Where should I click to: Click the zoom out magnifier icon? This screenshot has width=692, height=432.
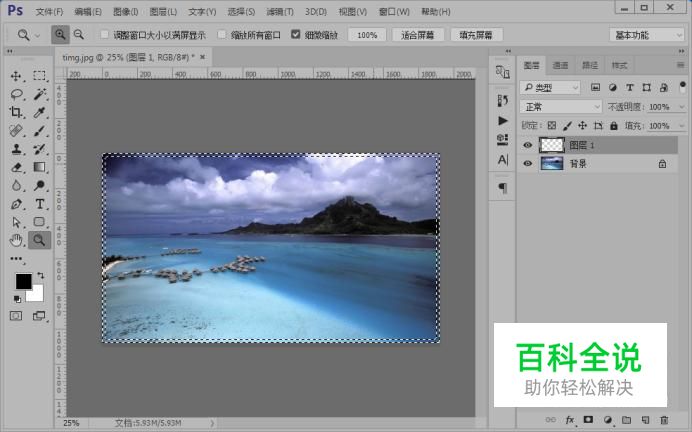tap(79, 34)
